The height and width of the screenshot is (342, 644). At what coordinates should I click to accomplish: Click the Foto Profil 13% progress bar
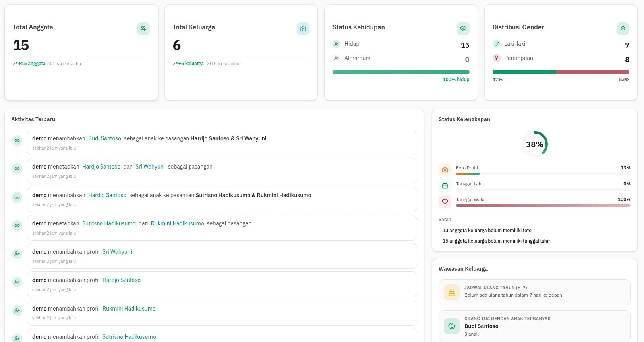(x=543, y=174)
